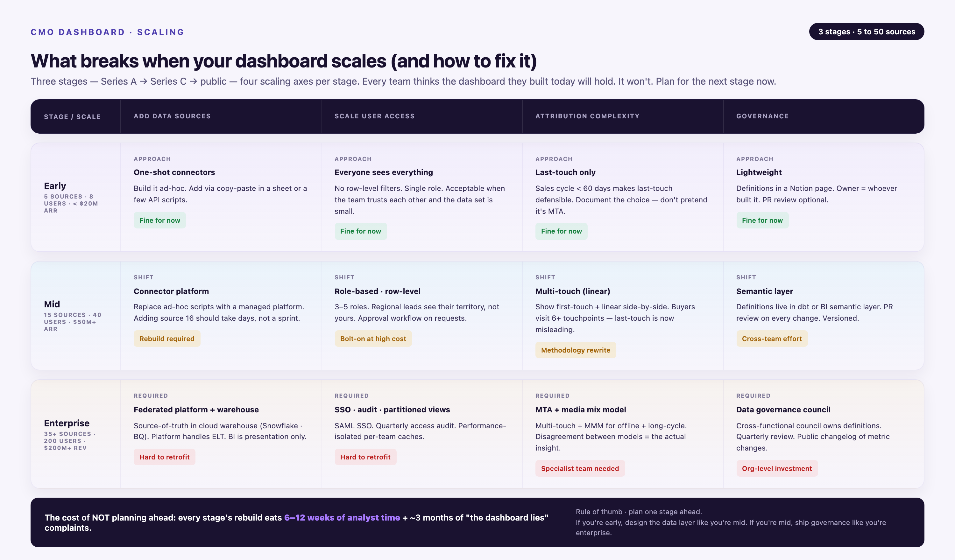
Task: Click the '3 stages · 5 to 50 sources' badge
Action: click(866, 32)
